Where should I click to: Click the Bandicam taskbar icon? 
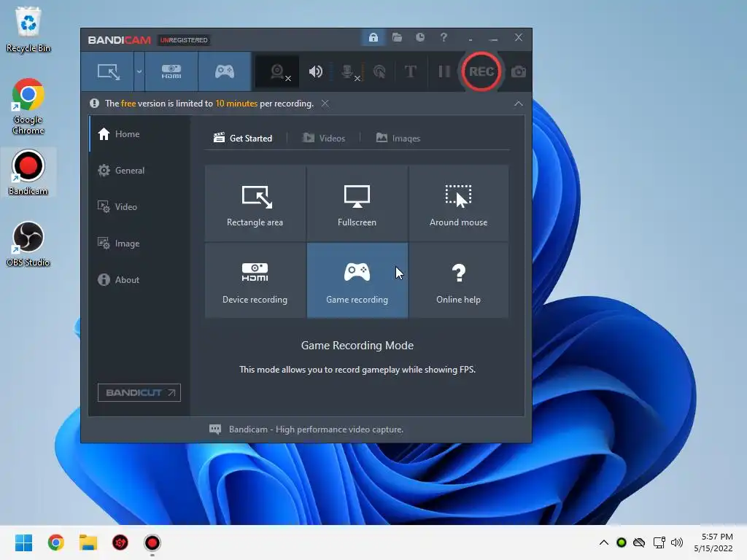pyautogui.click(x=152, y=542)
